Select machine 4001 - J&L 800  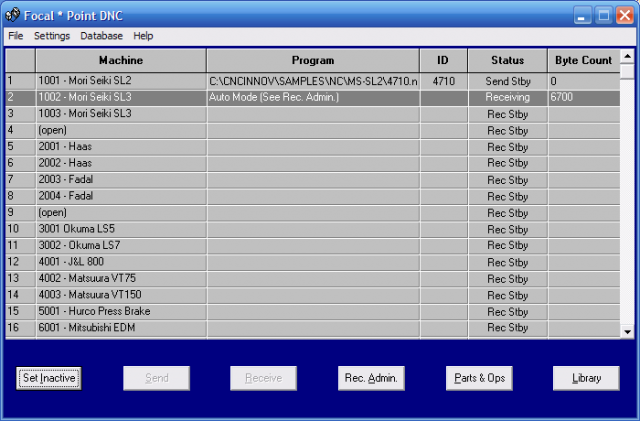[121, 262]
